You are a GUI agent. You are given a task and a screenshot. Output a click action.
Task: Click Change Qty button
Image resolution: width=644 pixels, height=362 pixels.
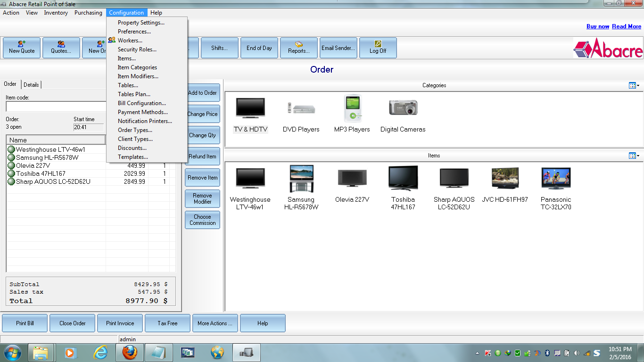[203, 135]
